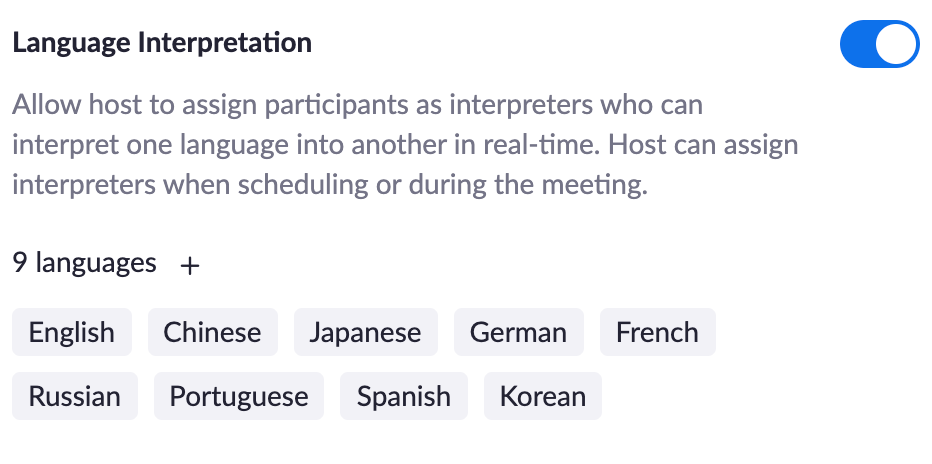Add a language with the plus icon
This screenshot has width=932, height=464.
190,266
